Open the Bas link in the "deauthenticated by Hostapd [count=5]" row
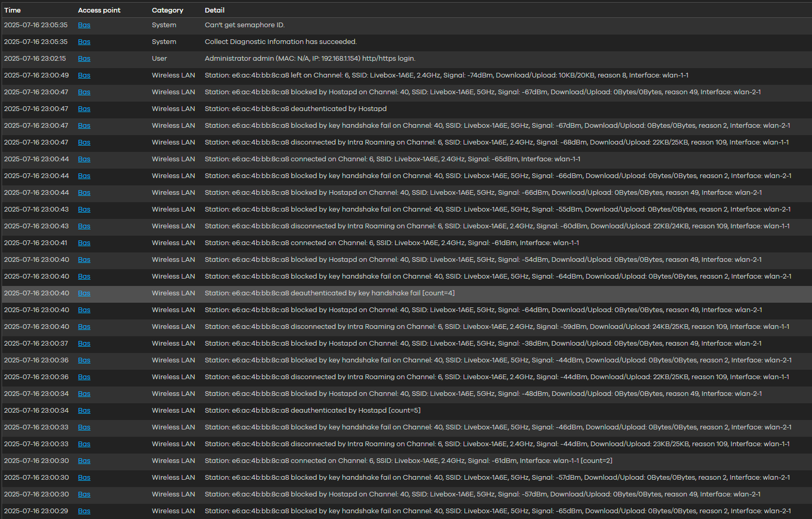The width and height of the screenshot is (812, 519). coord(84,410)
